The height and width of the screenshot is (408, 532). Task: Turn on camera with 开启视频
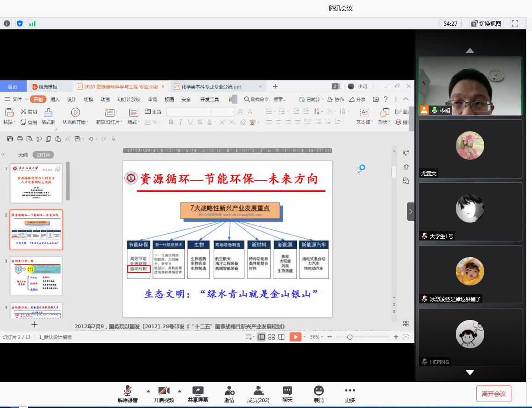[164, 394]
